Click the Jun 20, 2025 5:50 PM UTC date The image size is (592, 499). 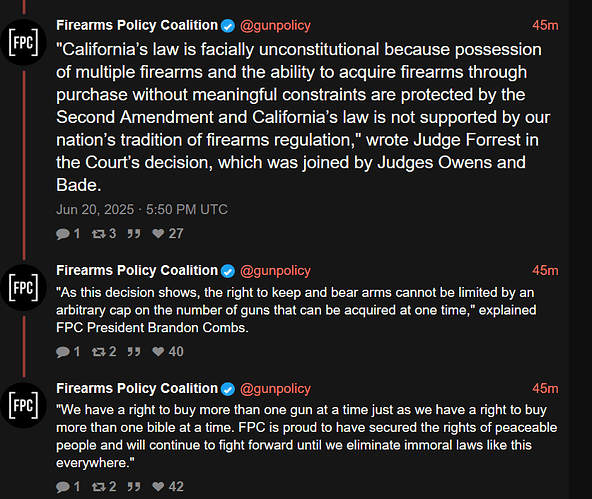(x=142, y=209)
